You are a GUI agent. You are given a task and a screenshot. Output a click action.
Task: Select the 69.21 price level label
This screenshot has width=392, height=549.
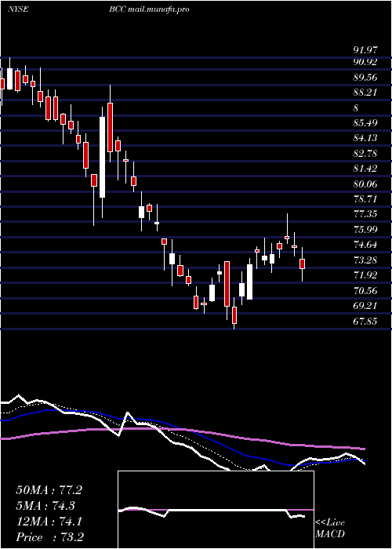pos(365,305)
